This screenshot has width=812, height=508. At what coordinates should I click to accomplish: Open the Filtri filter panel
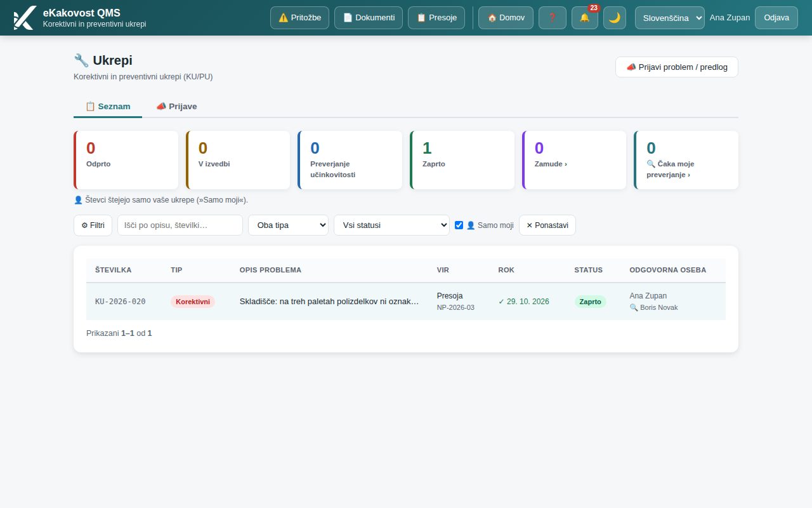click(93, 225)
